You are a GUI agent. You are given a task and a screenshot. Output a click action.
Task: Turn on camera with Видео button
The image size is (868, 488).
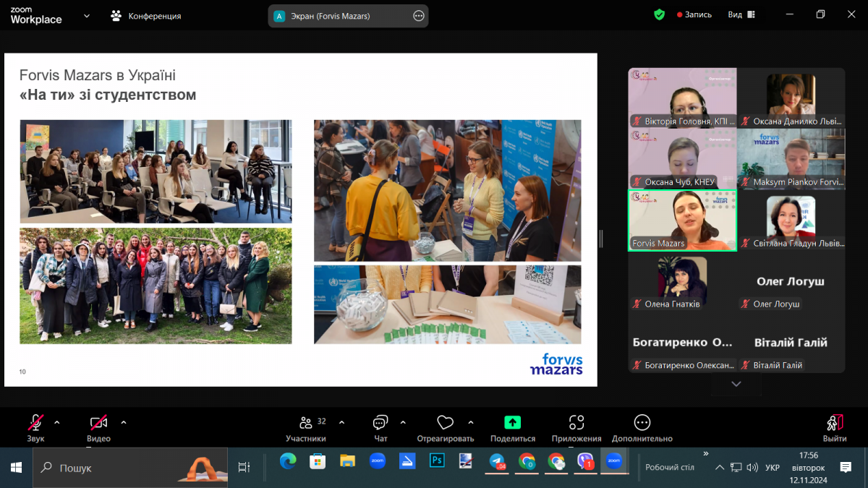(x=98, y=424)
